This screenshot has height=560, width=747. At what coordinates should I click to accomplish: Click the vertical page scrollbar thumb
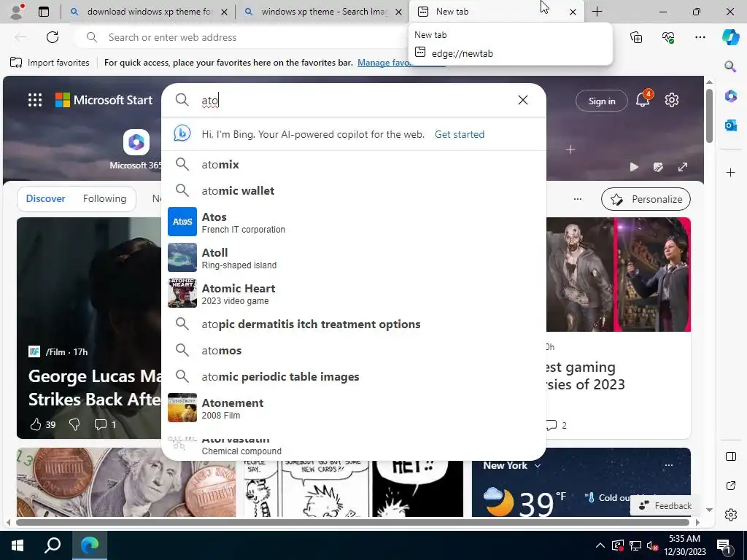[709, 115]
